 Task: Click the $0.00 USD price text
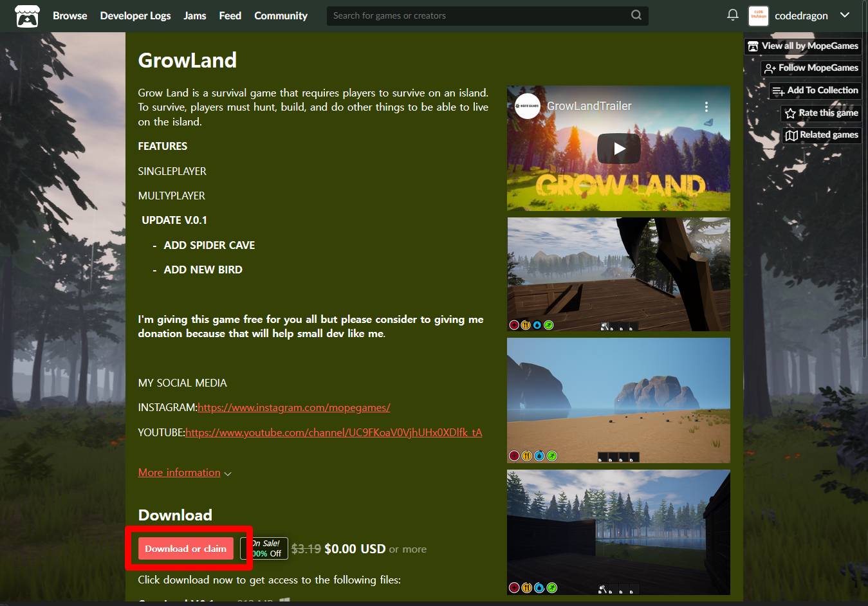[x=355, y=549]
